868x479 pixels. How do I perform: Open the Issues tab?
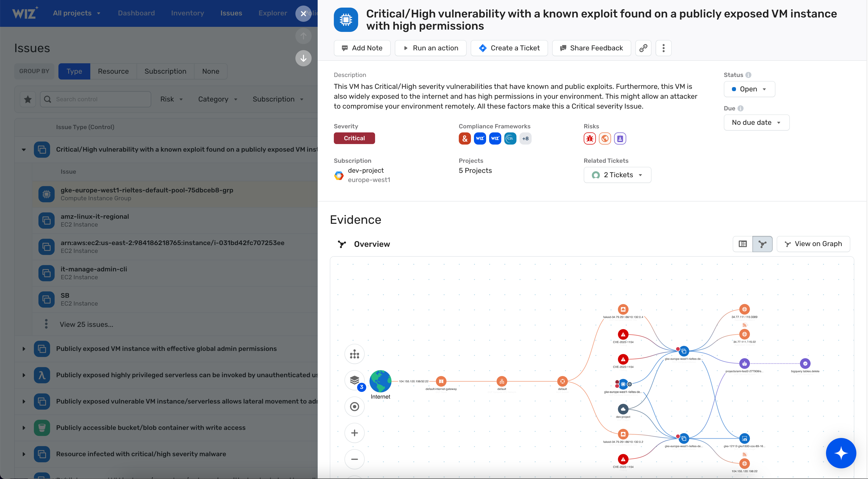pyautogui.click(x=231, y=13)
